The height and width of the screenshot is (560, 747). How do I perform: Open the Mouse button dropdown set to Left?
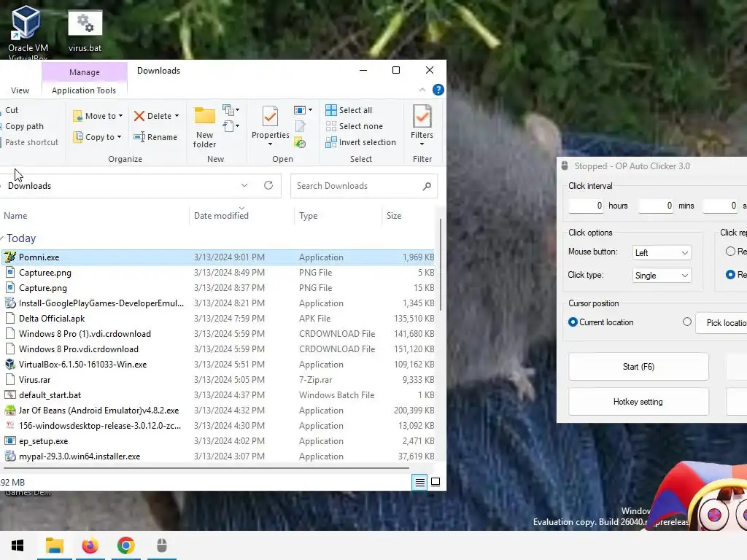tap(662, 253)
